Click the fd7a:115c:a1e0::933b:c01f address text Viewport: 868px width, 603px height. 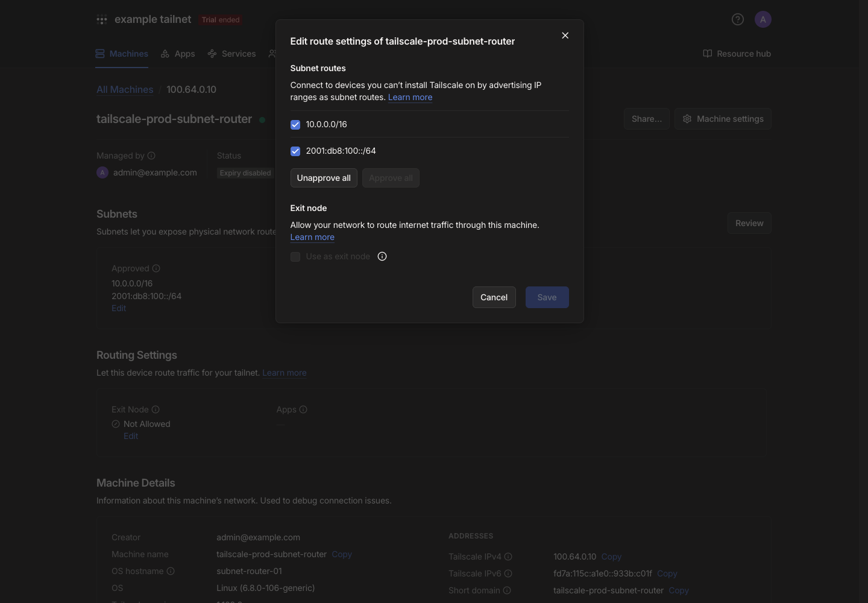(x=603, y=573)
